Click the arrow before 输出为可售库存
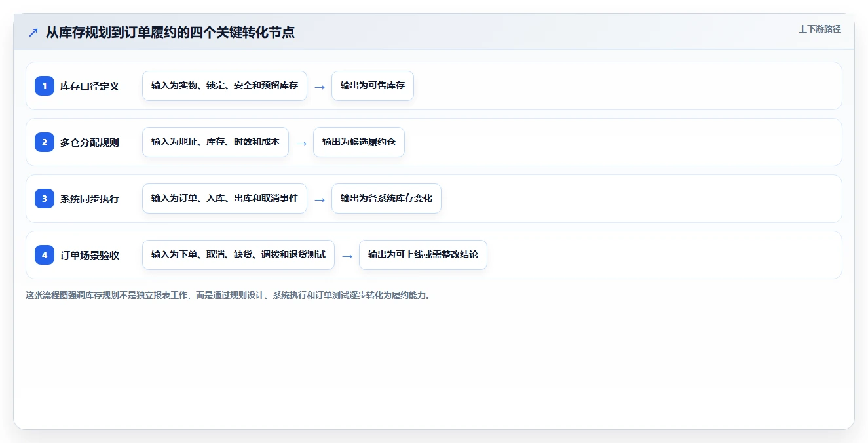Screen dimensions: 868x443 (x=320, y=87)
